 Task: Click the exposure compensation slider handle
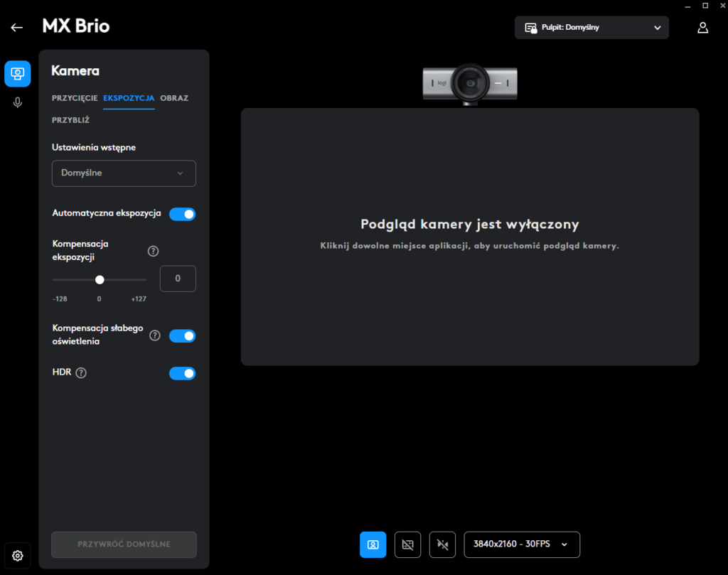pos(100,280)
